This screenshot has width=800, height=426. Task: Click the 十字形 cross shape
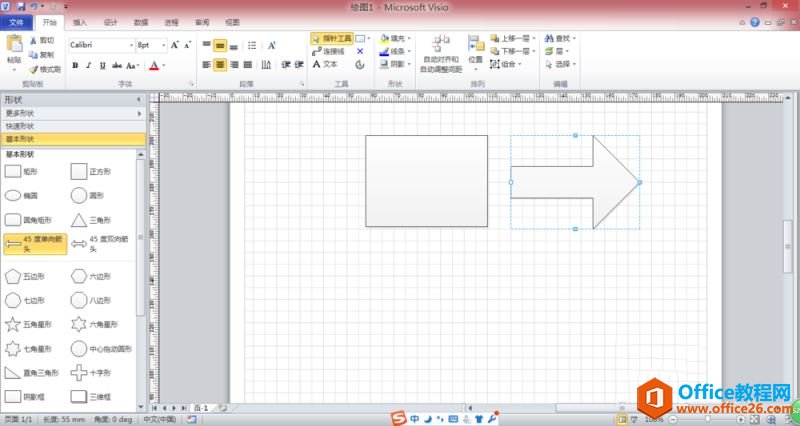click(x=79, y=372)
